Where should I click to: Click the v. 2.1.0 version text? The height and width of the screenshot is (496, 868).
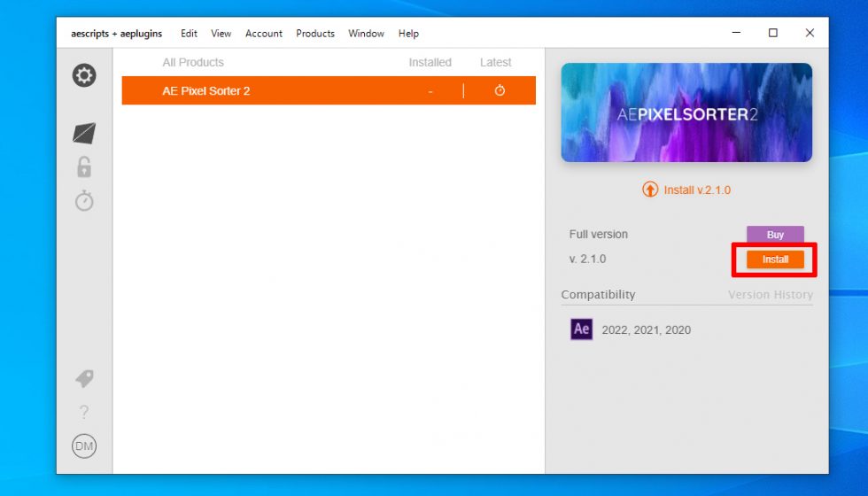(x=587, y=259)
